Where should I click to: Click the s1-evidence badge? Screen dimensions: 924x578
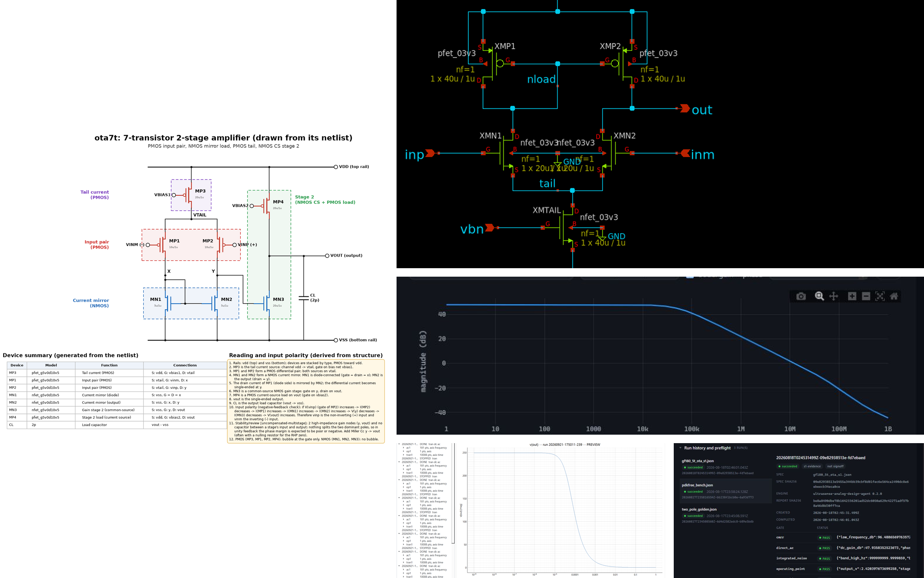[x=812, y=466]
